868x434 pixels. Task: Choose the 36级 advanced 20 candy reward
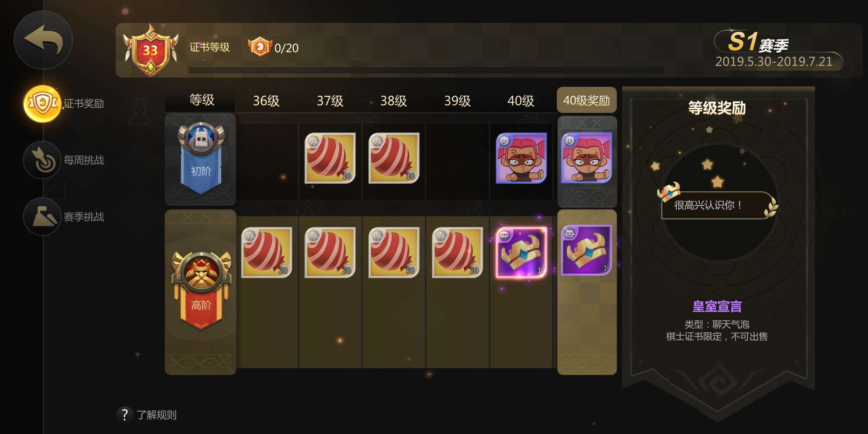click(266, 252)
